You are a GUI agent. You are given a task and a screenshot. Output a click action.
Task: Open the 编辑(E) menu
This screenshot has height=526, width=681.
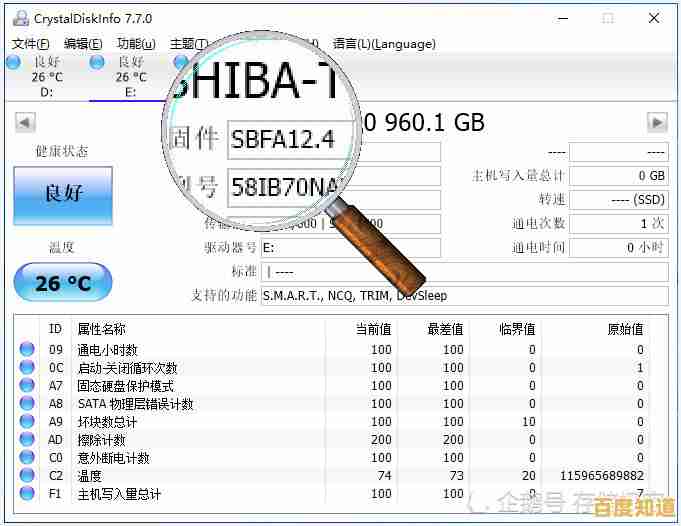coord(83,44)
